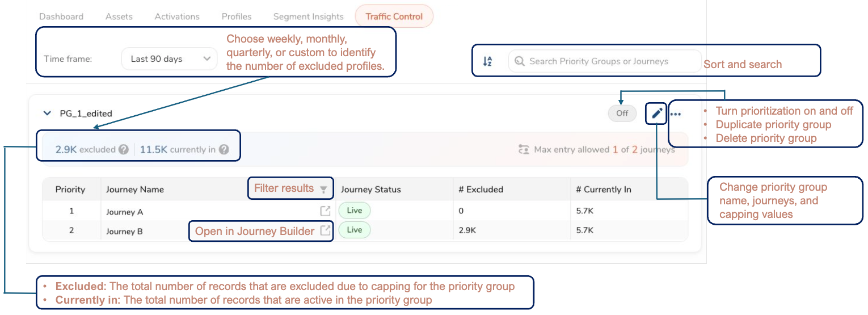Click the A-Z sort icon

[x=487, y=61]
